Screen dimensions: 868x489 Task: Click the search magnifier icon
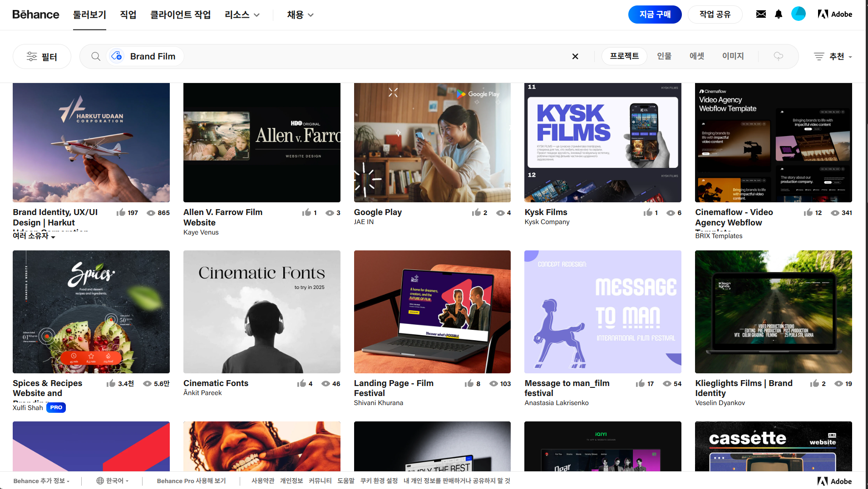[x=96, y=56]
